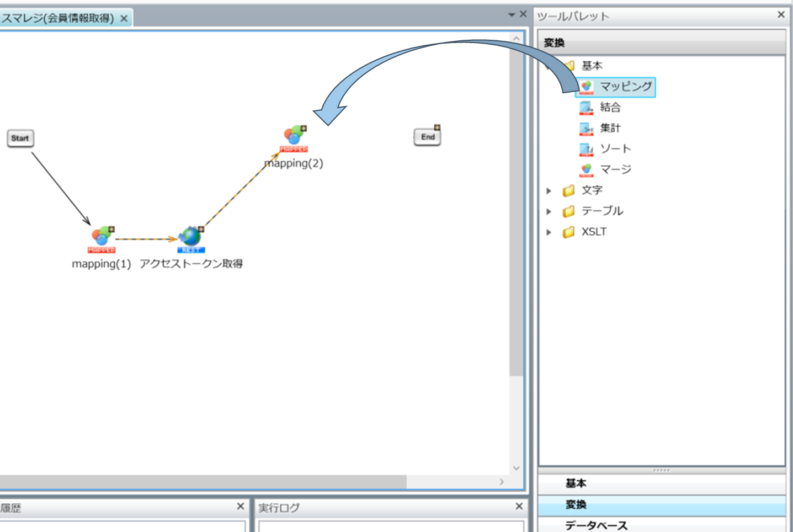793x532 pixels.
Task: Click the palette splitter grip dots
Action: pos(661,470)
